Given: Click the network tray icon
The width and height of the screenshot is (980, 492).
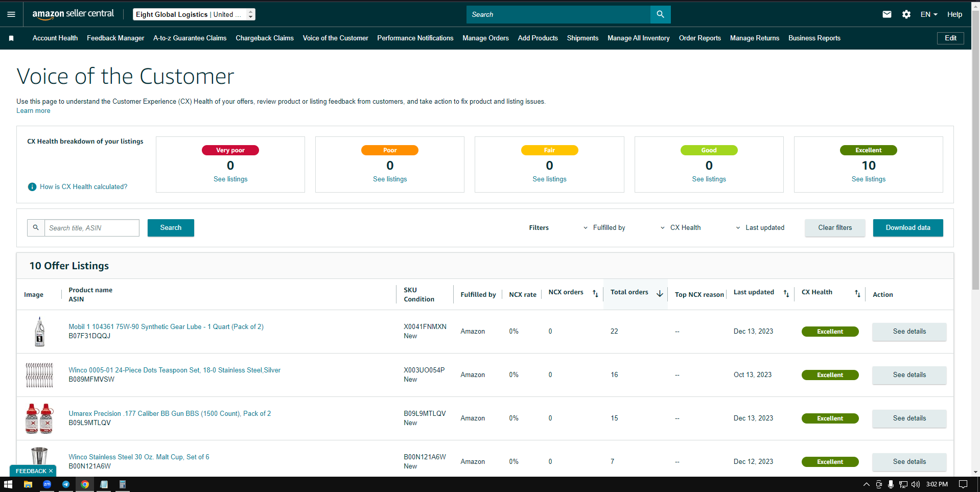Looking at the screenshot, I should click(903, 484).
